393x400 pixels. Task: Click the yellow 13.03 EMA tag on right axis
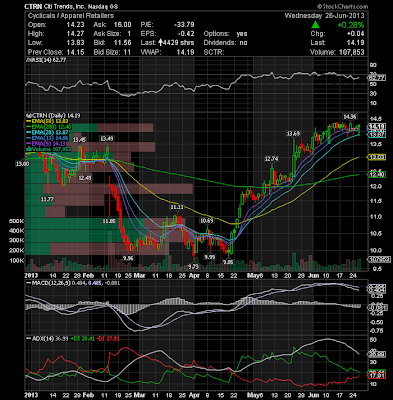376,157
